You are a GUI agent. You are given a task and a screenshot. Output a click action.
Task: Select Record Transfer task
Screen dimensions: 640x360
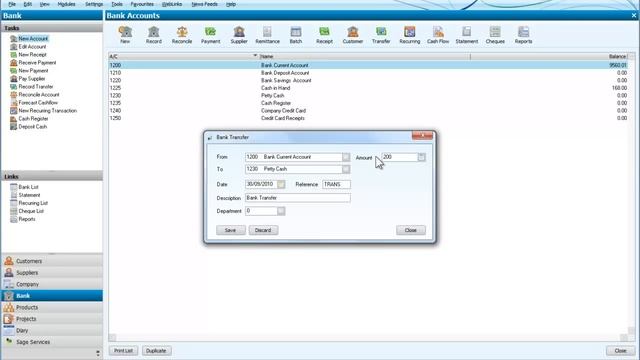pos(36,87)
